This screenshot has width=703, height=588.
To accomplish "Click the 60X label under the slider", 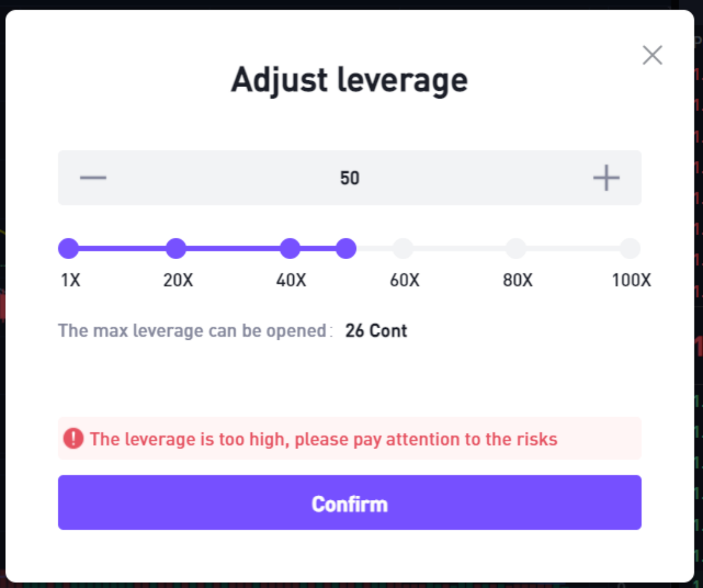I will (x=405, y=280).
